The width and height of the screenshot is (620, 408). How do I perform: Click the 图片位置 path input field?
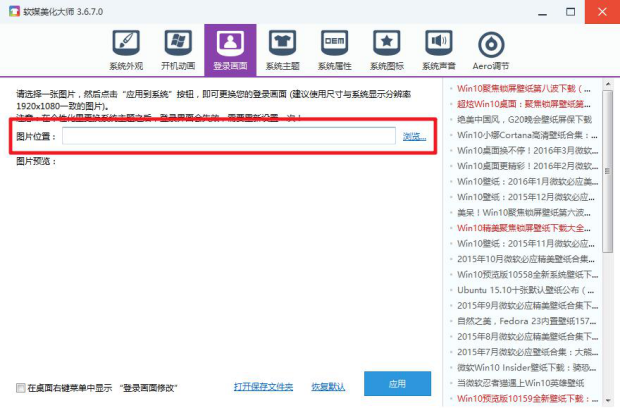229,136
